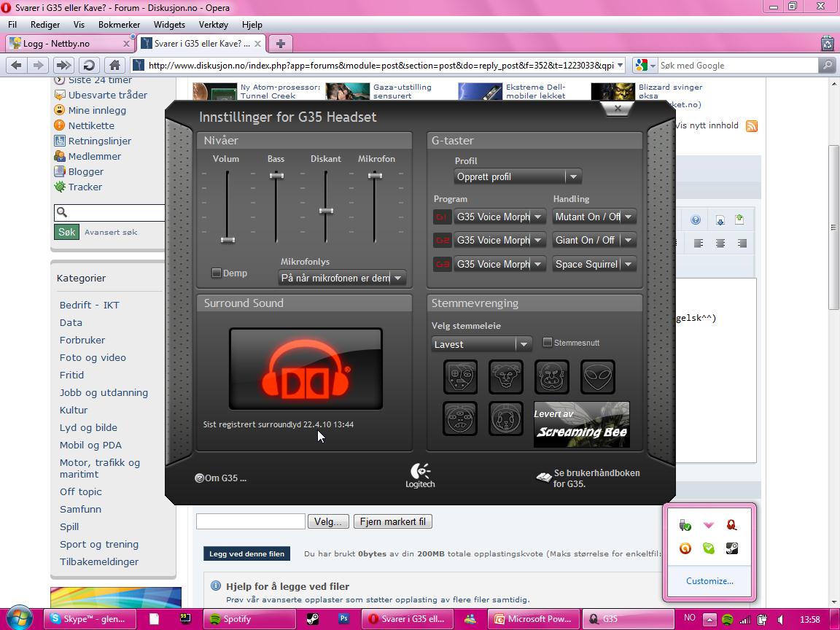Toggle the Dolby surround sound headphone button
840x630 pixels.
[x=306, y=369]
